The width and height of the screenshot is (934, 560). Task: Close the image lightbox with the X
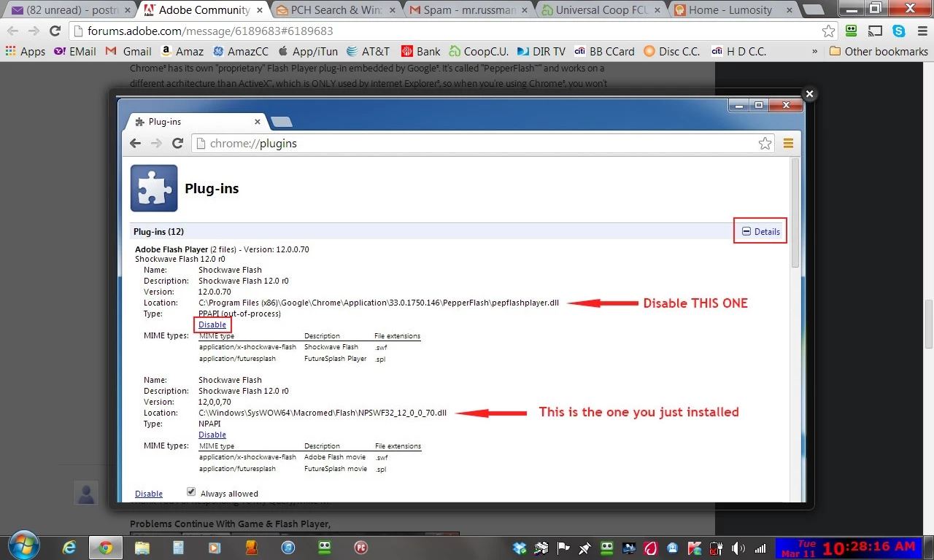[809, 94]
